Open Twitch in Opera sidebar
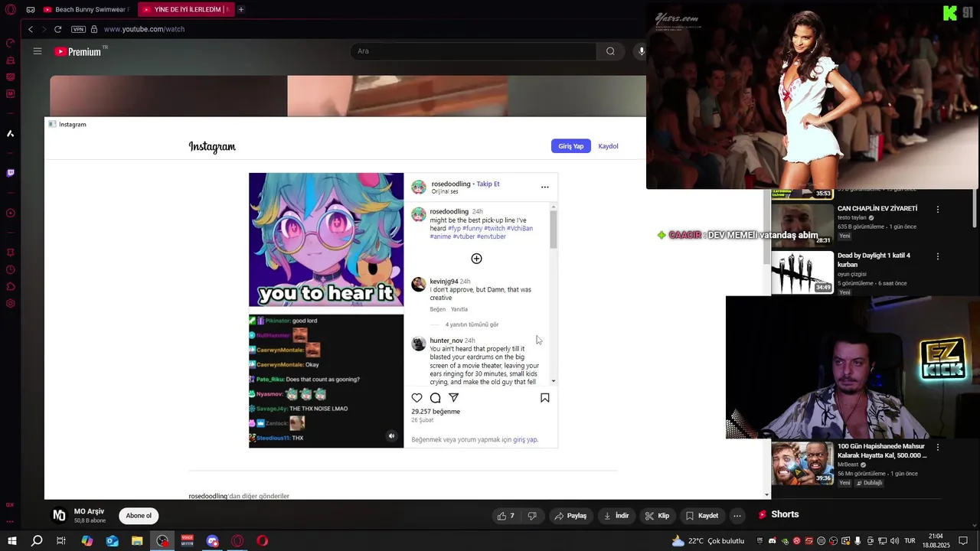This screenshot has height=551, width=980. (11, 173)
